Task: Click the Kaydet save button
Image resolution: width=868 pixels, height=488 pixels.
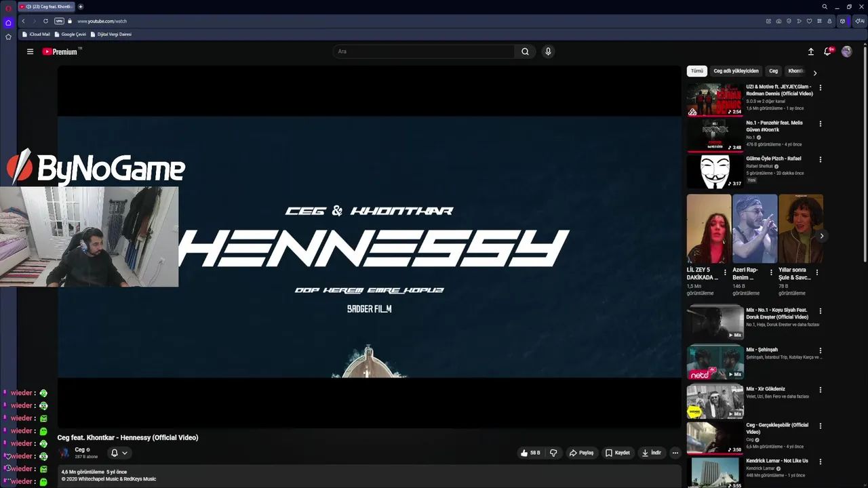Action: [618, 453]
